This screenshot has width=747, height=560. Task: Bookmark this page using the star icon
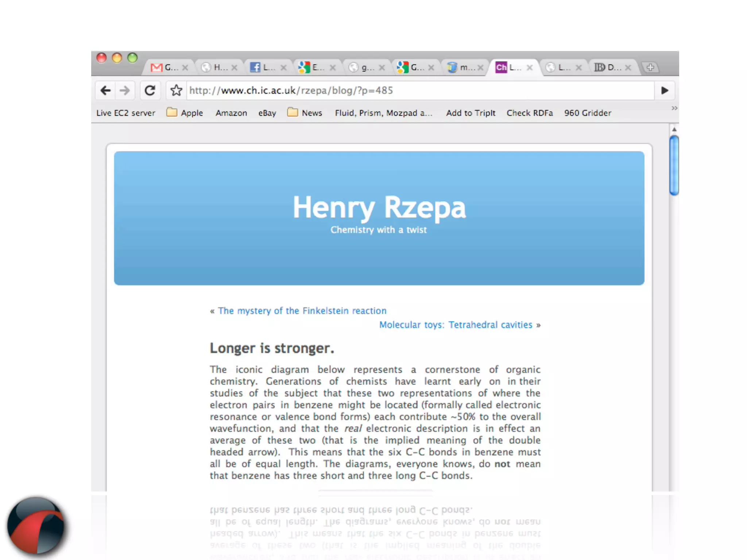pyautogui.click(x=176, y=90)
